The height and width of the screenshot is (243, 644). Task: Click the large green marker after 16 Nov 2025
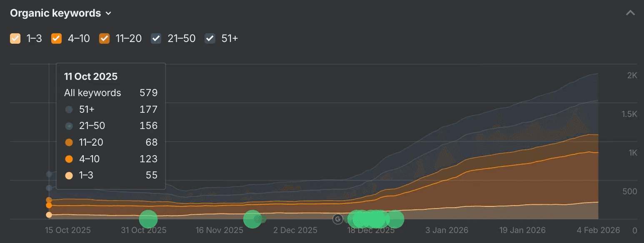252,219
